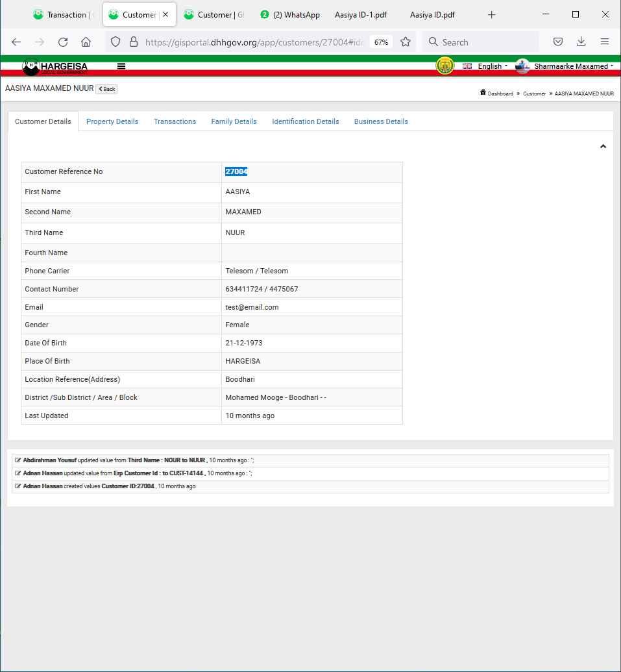Click the browser back arrow

point(16,42)
